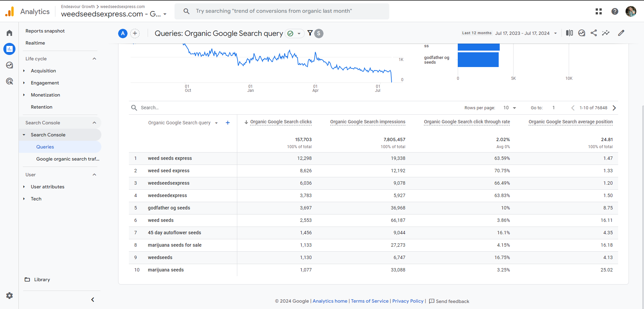
Task: Click the comparison panel icon near the date range
Action: pos(569,33)
